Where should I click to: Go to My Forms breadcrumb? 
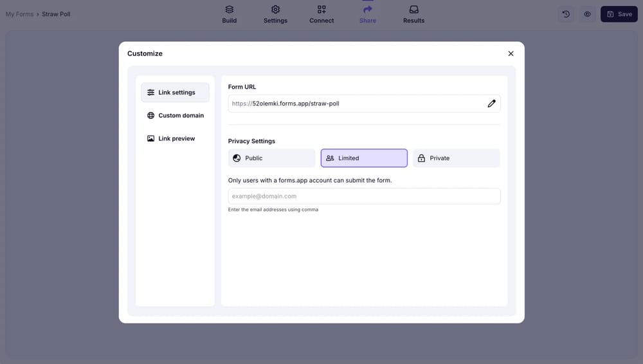click(19, 14)
